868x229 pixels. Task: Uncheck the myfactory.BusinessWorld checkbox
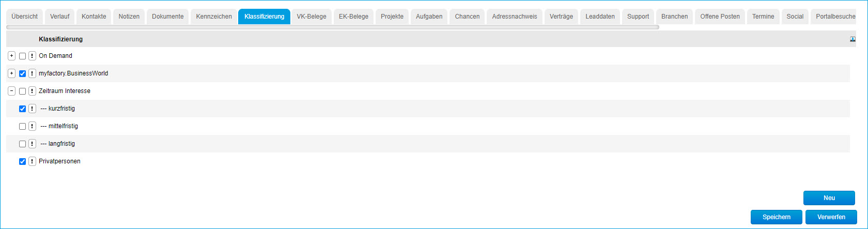tap(22, 73)
